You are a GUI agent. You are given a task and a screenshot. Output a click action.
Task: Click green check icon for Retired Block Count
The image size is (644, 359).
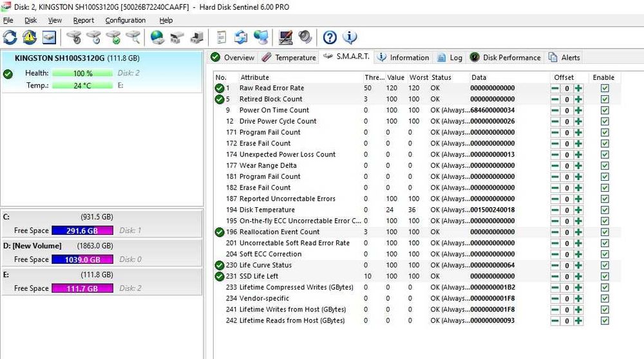click(x=220, y=99)
